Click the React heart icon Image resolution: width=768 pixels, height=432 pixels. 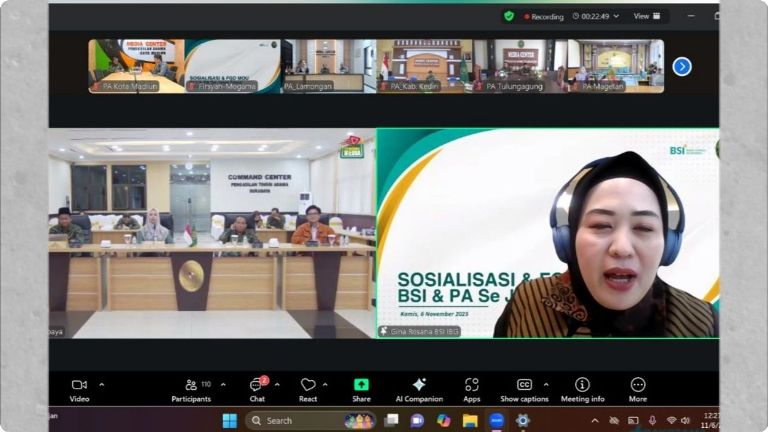pyautogui.click(x=308, y=385)
